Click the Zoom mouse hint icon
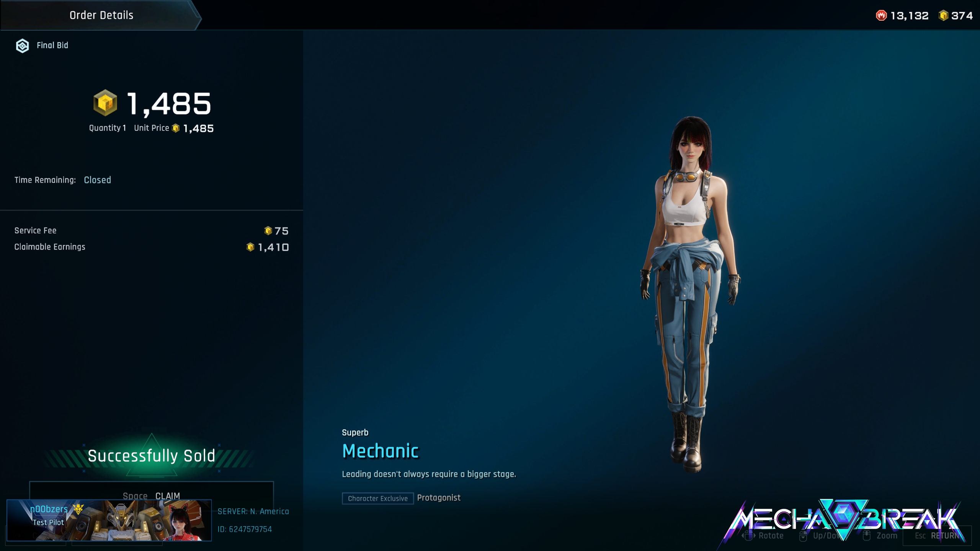980x551 pixels. tap(867, 536)
